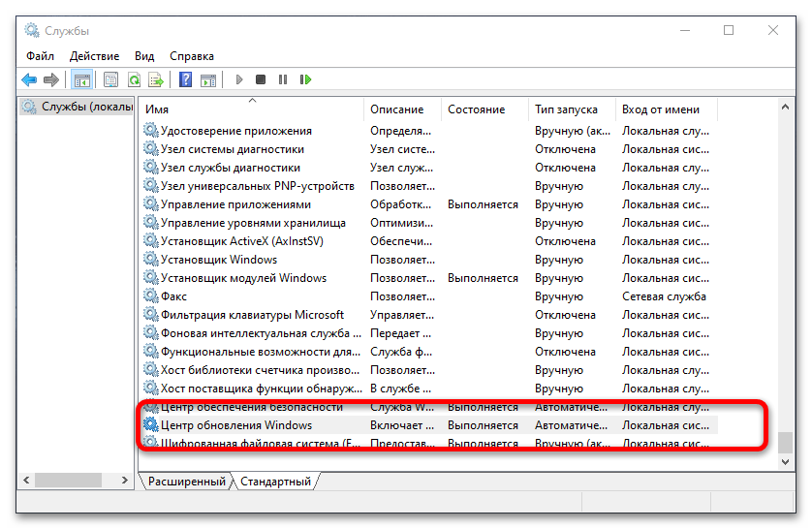Image resolution: width=812 pixels, height=529 pixels.
Task: Click the Back arrow toolbar icon
Action: pyautogui.click(x=29, y=79)
